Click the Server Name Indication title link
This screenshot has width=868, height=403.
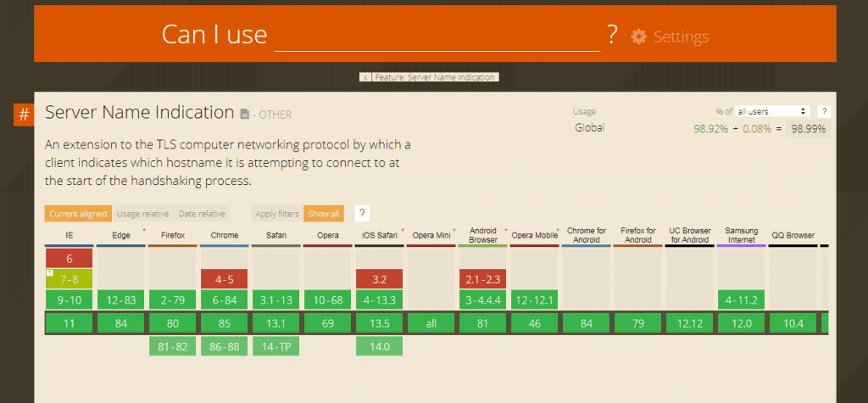[139, 112]
